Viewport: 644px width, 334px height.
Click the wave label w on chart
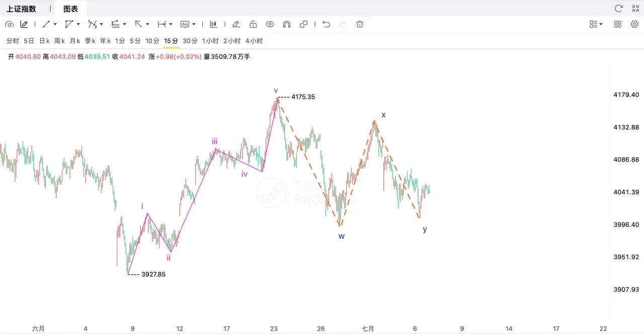click(342, 236)
